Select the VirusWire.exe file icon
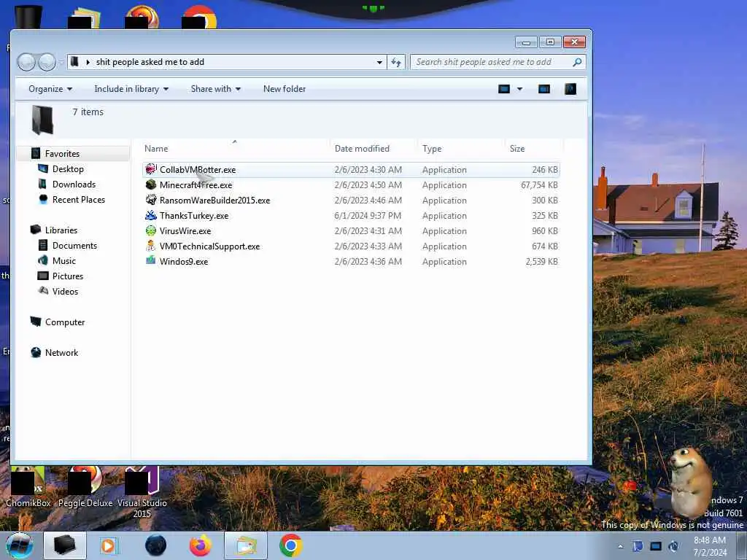 [150, 230]
